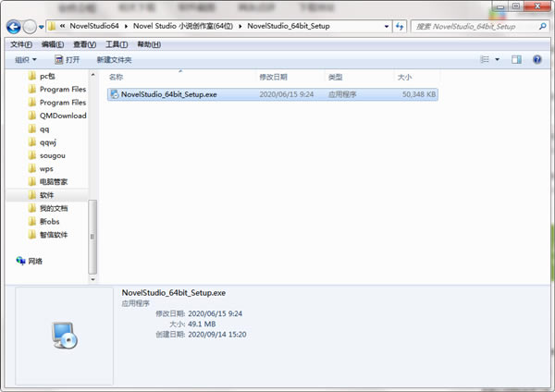Open the view options dropdown arrow
555x392 pixels.
tap(498, 59)
